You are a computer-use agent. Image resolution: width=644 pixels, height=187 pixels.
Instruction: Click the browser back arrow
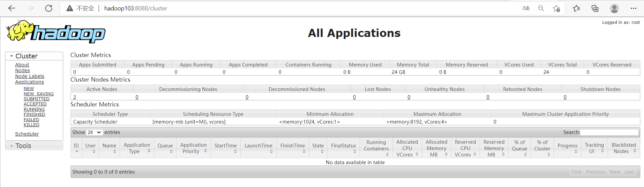(12, 8)
